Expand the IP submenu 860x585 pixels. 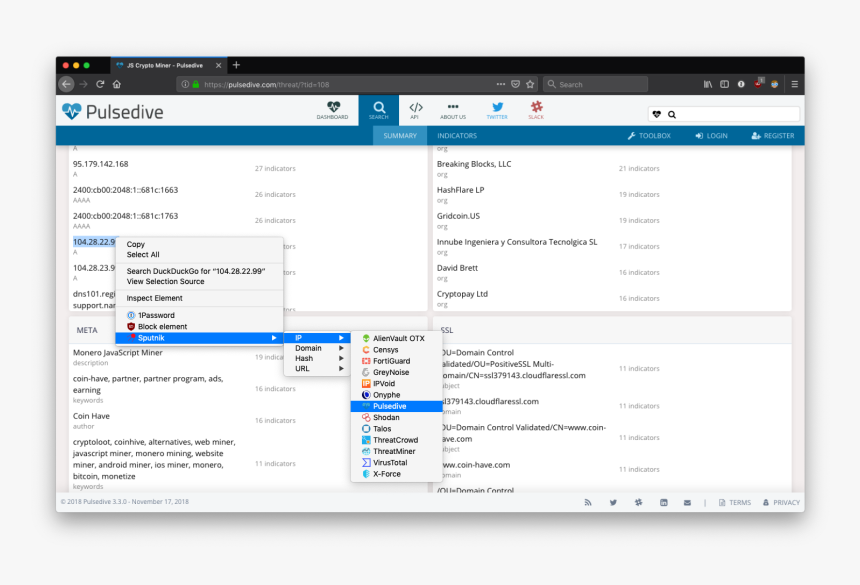(318, 338)
